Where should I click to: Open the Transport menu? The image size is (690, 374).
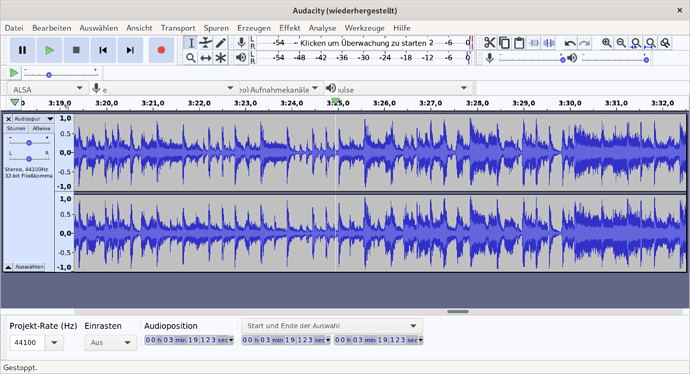point(178,28)
